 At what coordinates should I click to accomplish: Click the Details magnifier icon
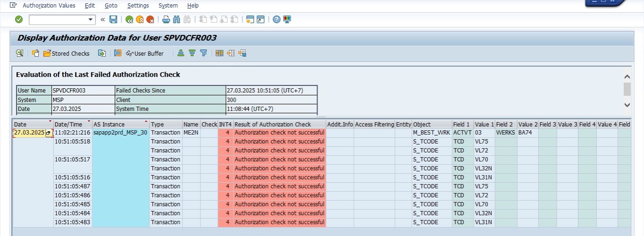(x=19, y=53)
